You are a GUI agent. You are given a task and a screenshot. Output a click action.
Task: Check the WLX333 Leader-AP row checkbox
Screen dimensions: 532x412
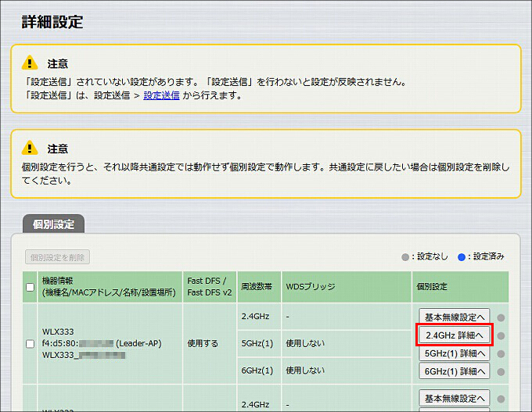pyautogui.click(x=31, y=344)
